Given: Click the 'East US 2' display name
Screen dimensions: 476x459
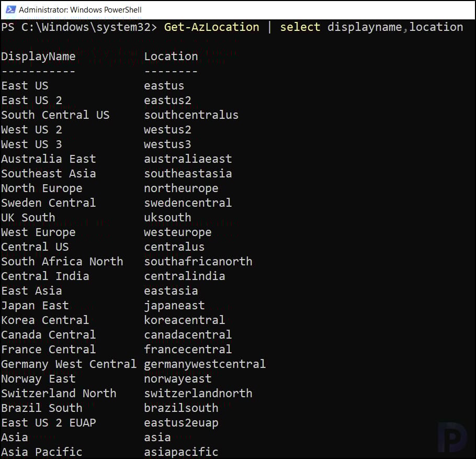Looking at the screenshot, I should pyautogui.click(x=31, y=100).
